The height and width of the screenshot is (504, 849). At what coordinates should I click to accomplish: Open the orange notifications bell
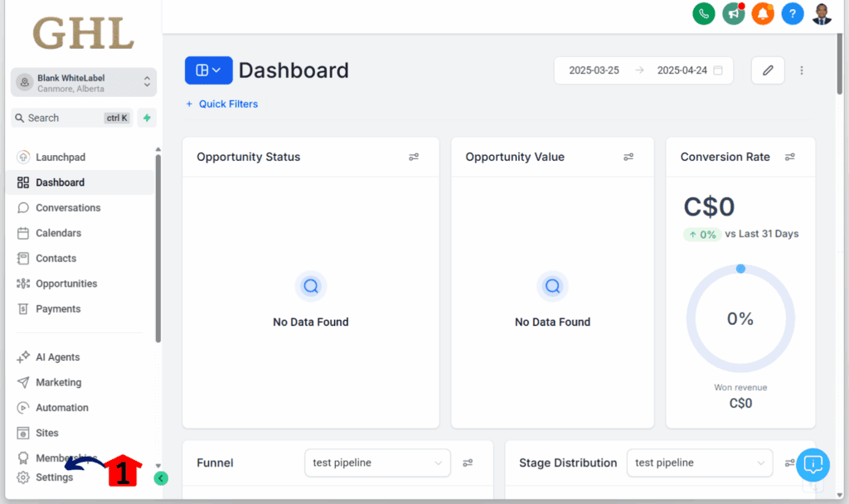(763, 13)
